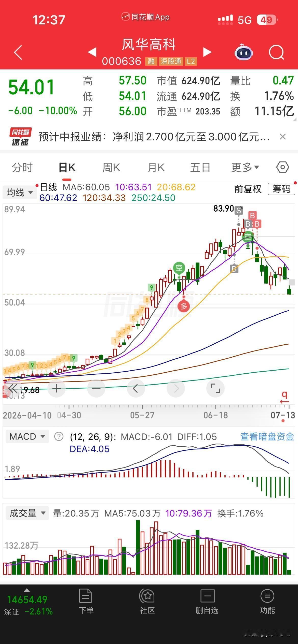Zoom out chart with minus button

[96, 388]
